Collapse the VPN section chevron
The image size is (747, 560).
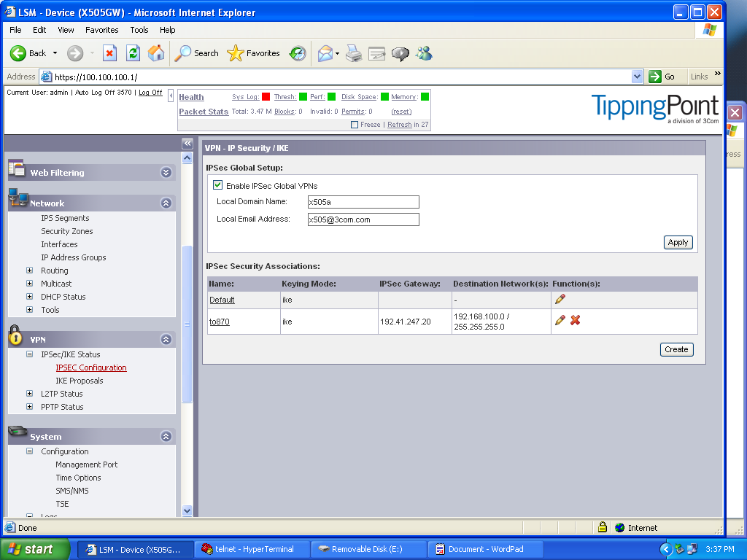[x=166, y=340]
